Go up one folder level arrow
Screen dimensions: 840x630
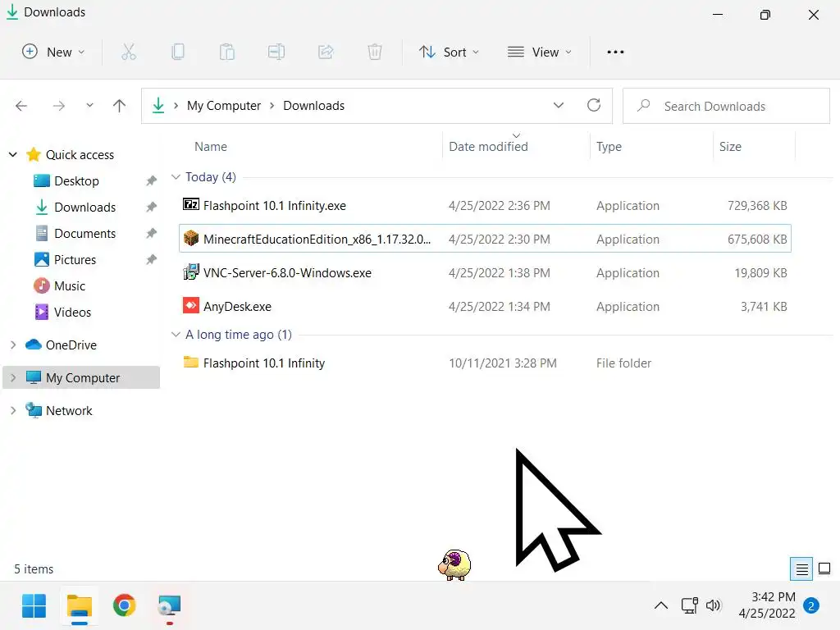(x=120, y=106)
